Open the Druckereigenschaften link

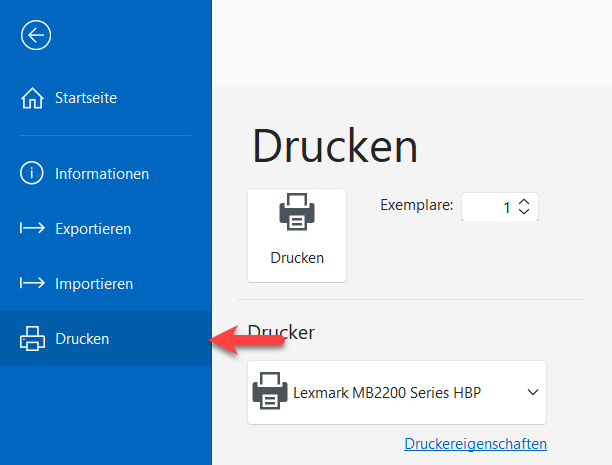point(475,443)
